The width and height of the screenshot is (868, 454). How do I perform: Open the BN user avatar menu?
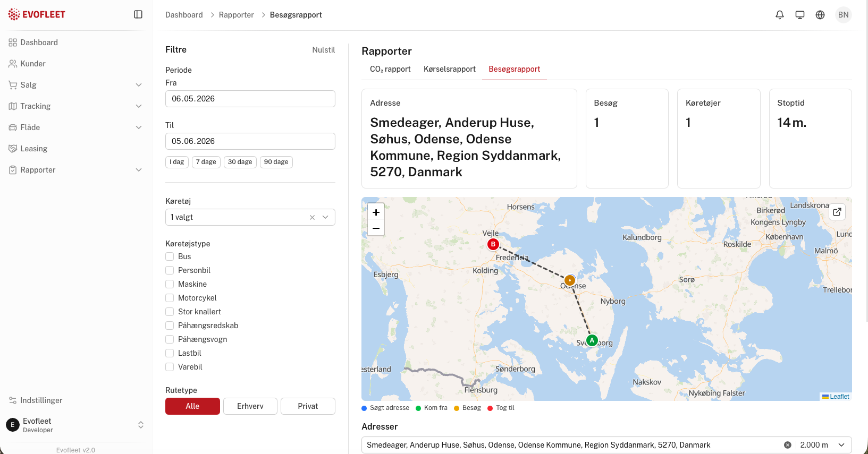(x=844, y=15)
